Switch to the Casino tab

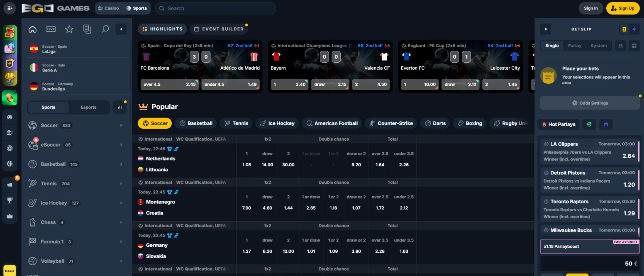tap(108, 8)
